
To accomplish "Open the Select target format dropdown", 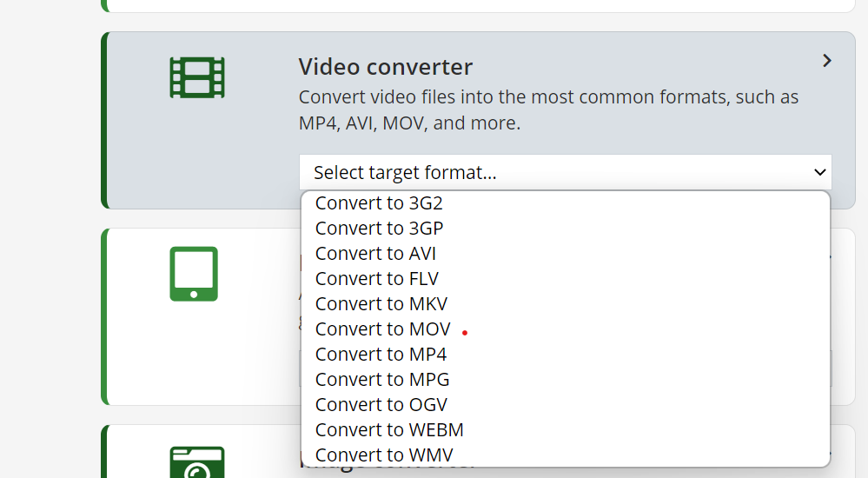I will point(565,172).
